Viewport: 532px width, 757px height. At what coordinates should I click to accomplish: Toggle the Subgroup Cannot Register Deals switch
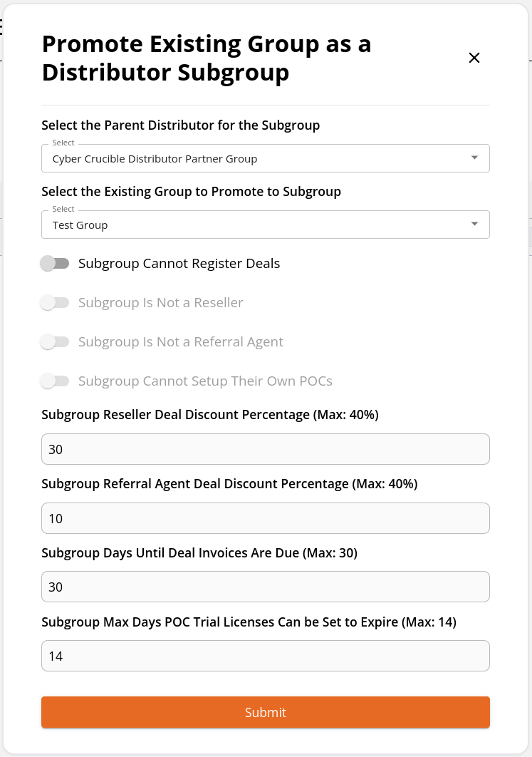click(x=55, y=264)
